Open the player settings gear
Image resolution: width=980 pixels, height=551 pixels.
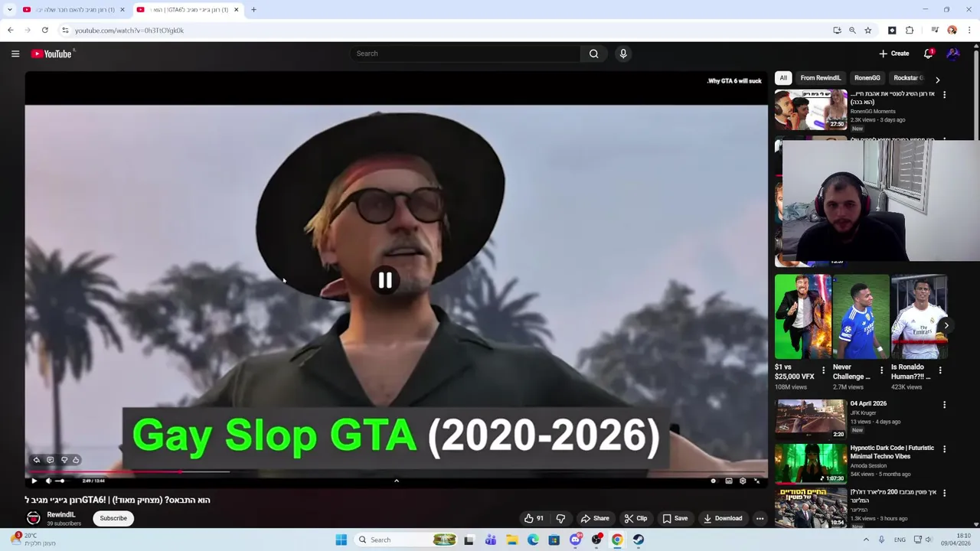tap(743, 481)
